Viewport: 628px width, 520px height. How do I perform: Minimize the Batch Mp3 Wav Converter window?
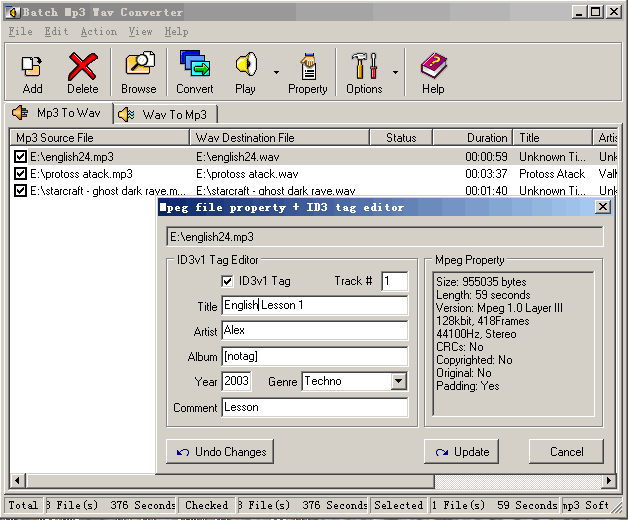pos(579,12)
